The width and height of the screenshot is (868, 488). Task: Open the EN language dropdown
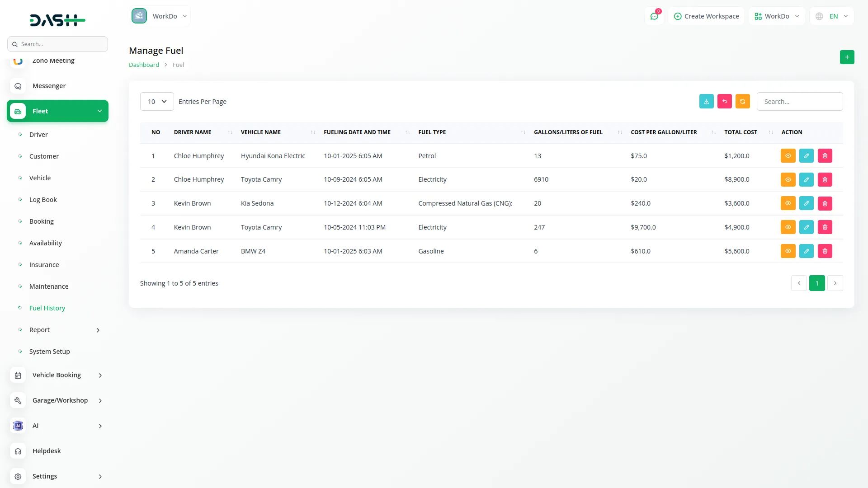click(x=832, y=16)
